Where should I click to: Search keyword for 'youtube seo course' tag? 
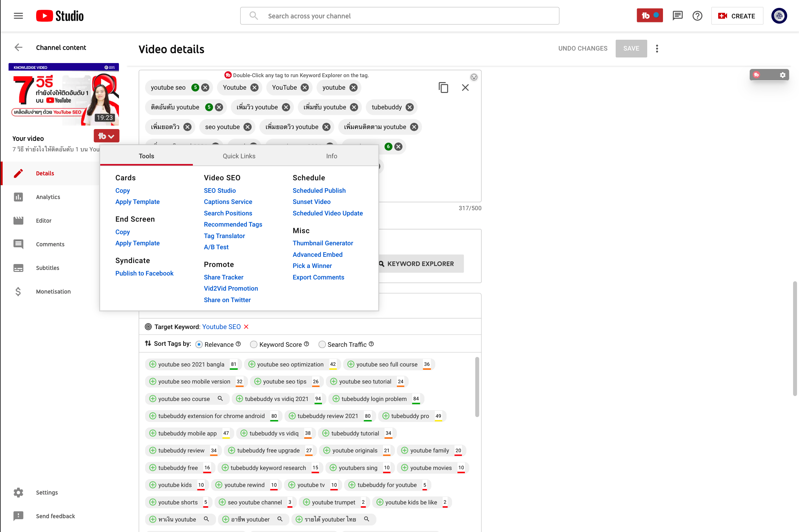coord(220,398)
